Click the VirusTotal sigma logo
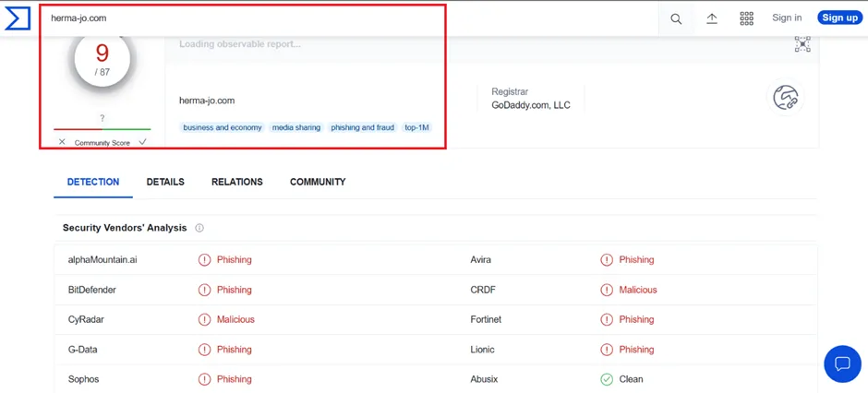Image resolution: width=868 pixels, height=393 pixels. coord(18,18)
